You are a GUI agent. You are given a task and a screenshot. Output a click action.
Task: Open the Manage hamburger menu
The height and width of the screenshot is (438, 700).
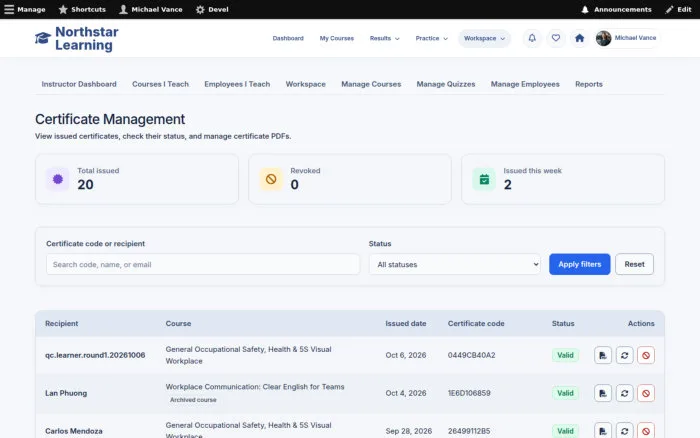pyautogui.click(x=25, y=9)
